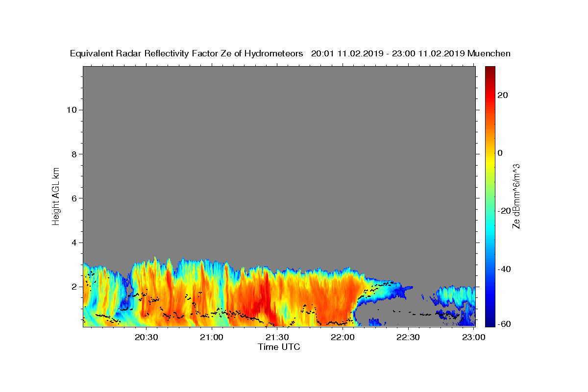Click the 21:00 time tick label

click(x=212, y=337)
